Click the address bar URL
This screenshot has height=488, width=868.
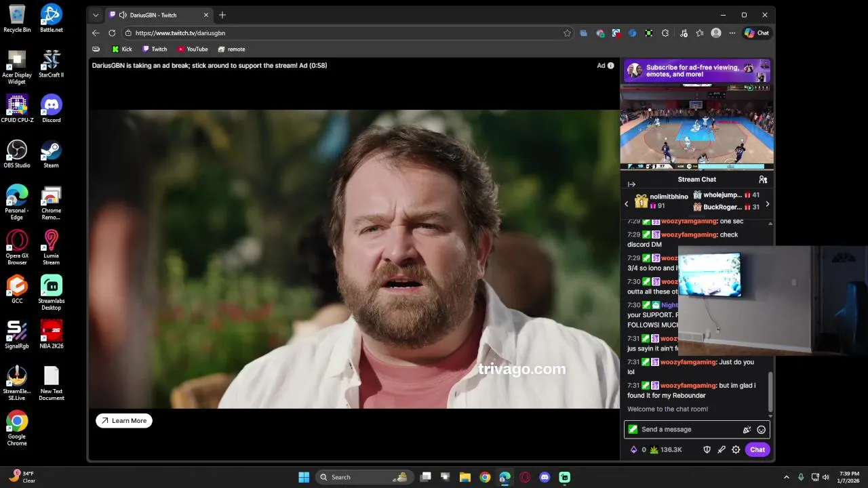[x=180, y=33]
